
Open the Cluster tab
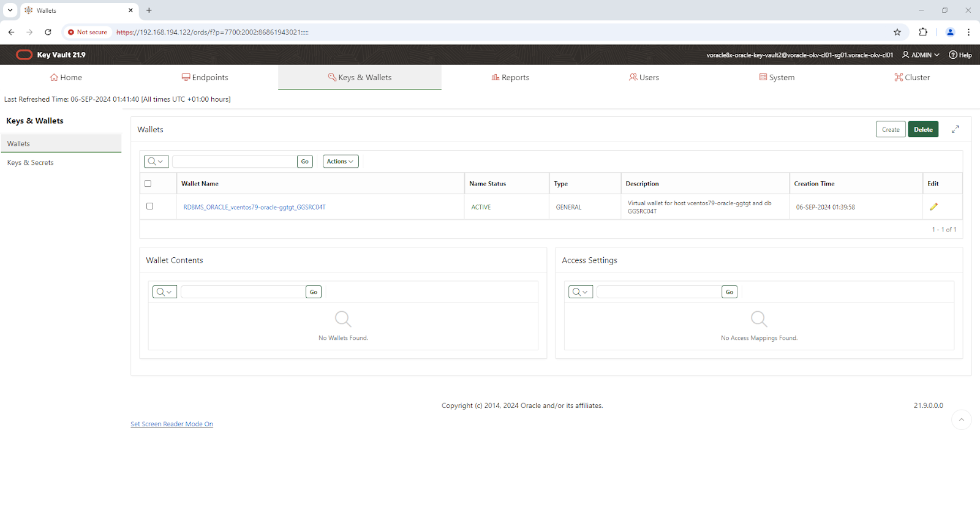(912, 77)
